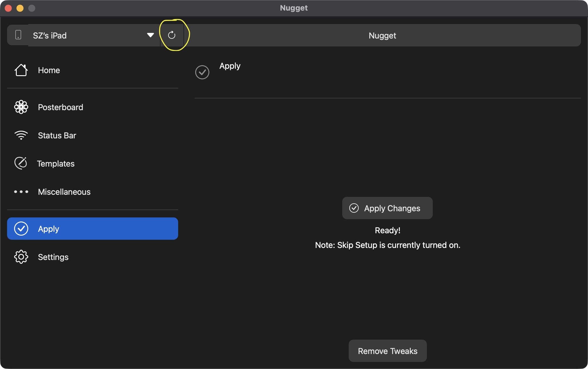Click the device phone icon
This screenshot has height=369, width=588.
[18, 35]
